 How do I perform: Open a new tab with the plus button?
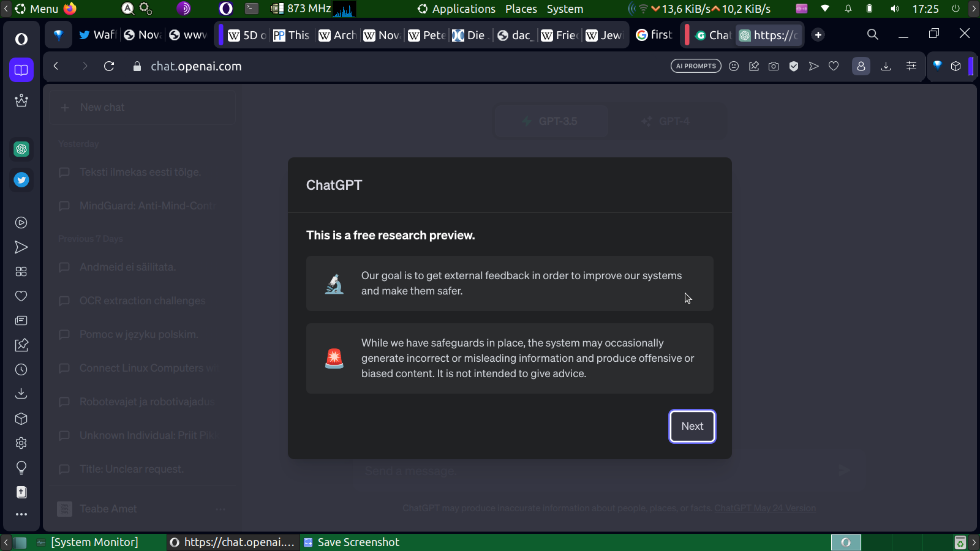pyautogui.click(x=818, y=35)
